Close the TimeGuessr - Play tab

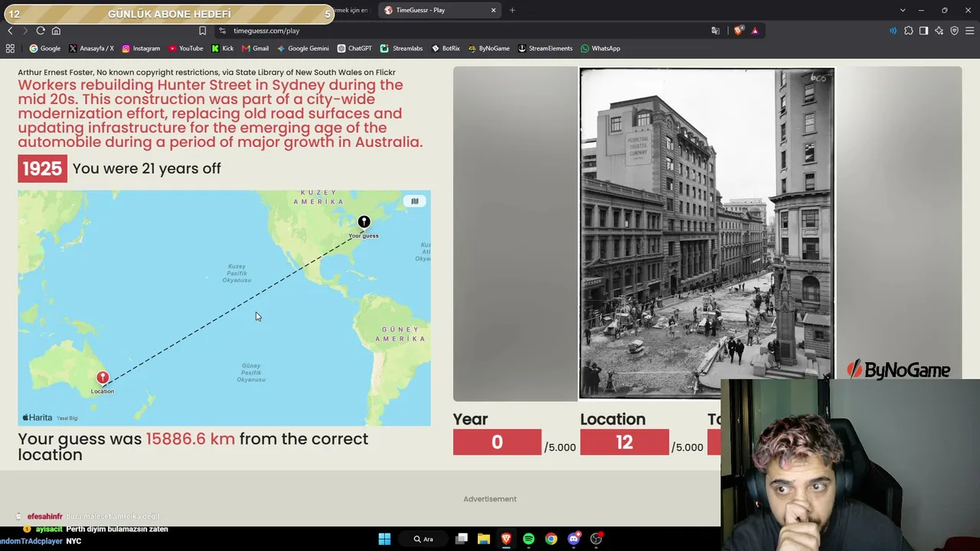493,10
